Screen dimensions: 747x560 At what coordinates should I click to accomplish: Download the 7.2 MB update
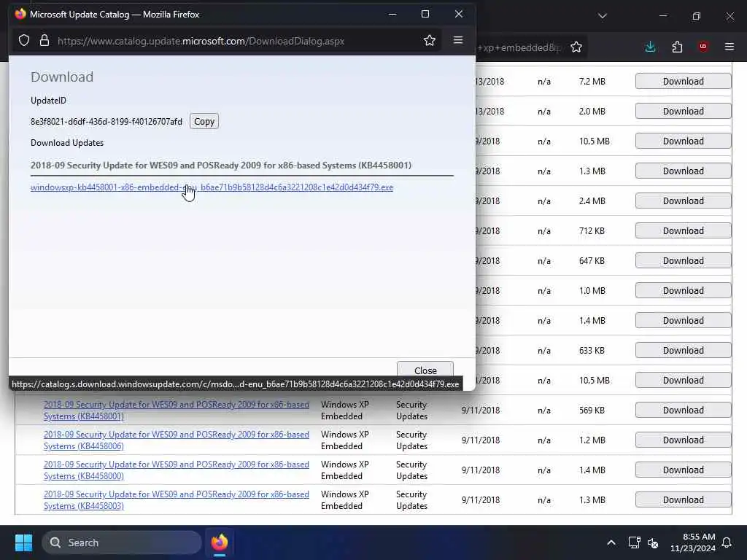(683, 81)
